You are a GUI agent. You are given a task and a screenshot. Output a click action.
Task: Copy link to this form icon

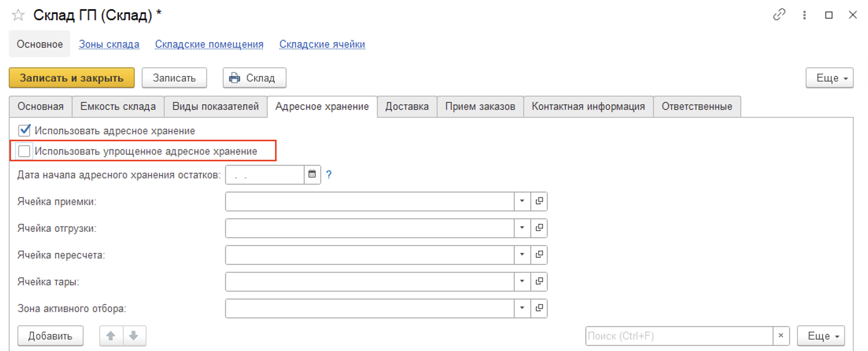pos(779,15)
